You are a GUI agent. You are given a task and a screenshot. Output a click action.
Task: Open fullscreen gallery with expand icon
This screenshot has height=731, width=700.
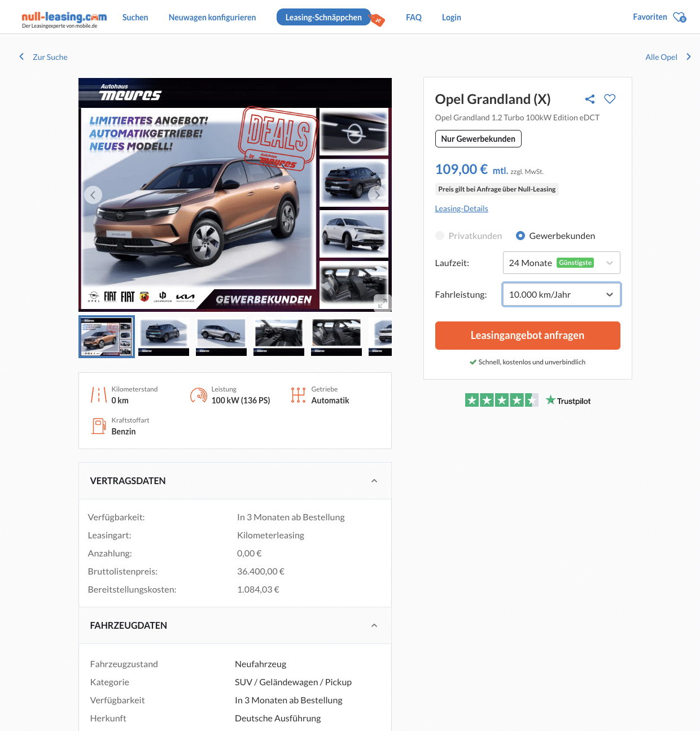382,303
